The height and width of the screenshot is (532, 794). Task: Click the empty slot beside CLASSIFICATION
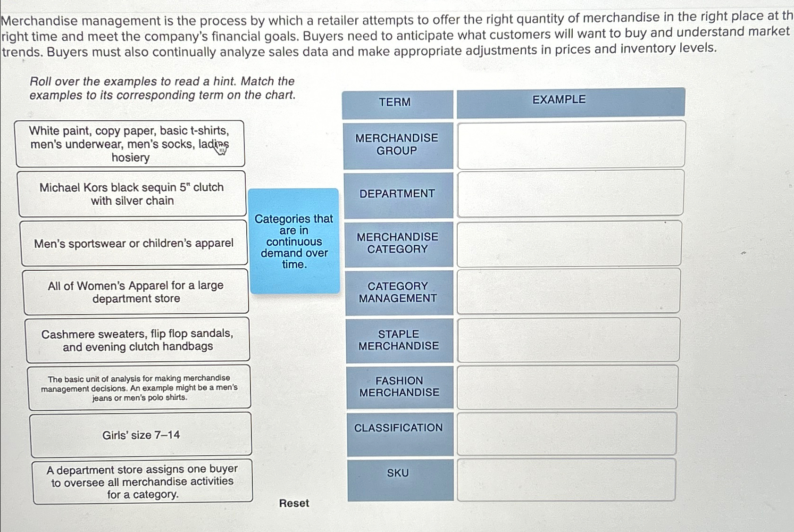click(x=567, y=434)
